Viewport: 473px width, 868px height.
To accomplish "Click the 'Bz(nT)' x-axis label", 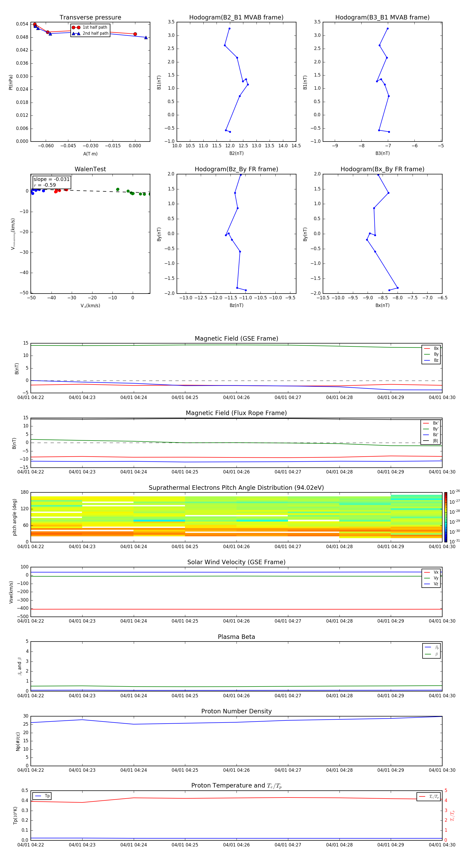I will click(x=236, y=305).
